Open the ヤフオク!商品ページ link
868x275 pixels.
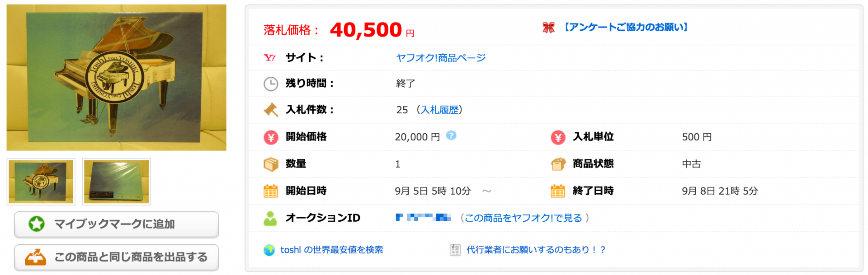(441, 58)
